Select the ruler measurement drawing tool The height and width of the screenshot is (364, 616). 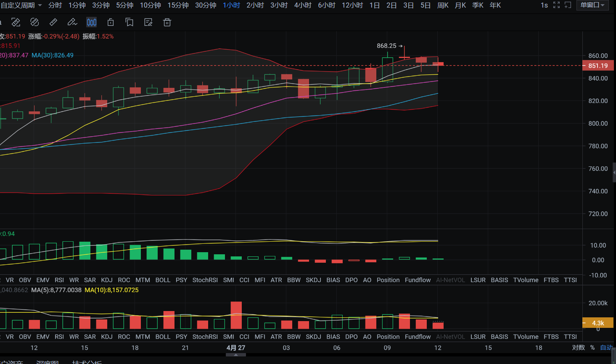click(53, 22)
